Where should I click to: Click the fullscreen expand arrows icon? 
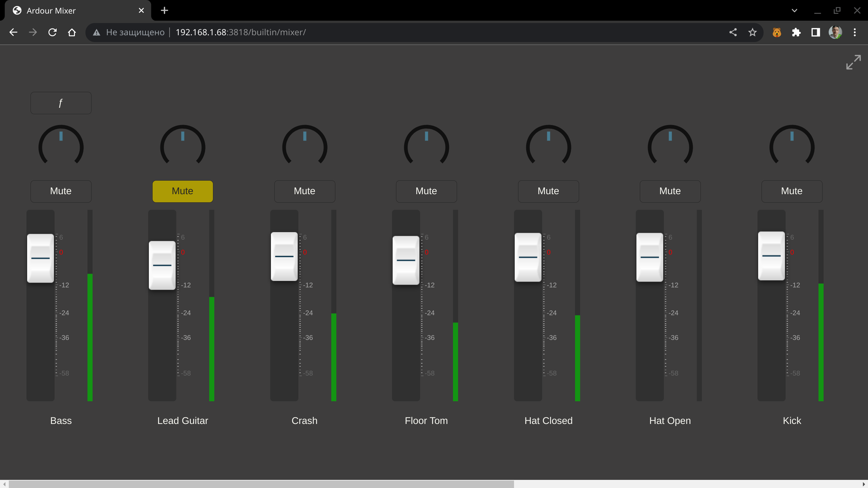click(853, 62)
